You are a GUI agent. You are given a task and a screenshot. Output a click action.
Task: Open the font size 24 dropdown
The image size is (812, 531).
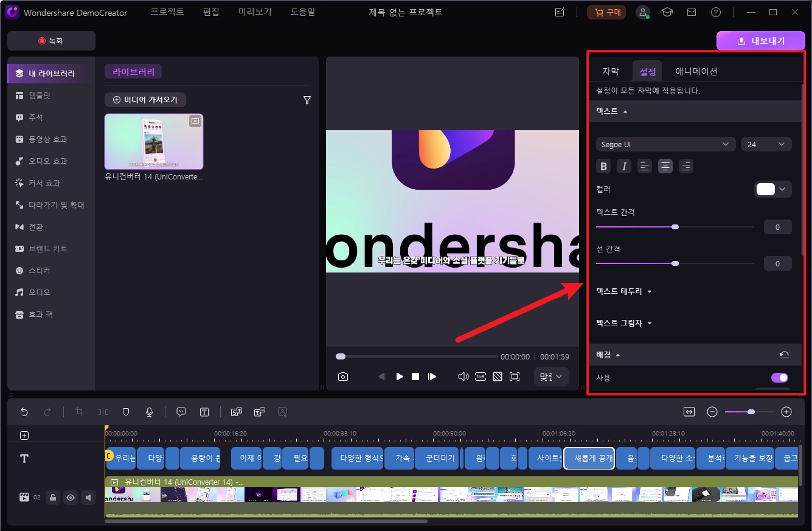click(x=766, y=144)
